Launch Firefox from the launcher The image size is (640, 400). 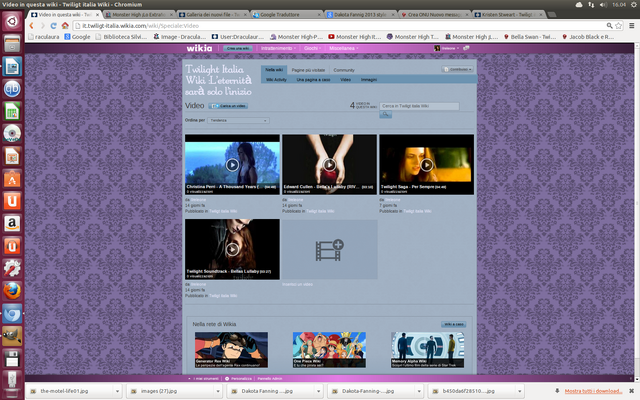[12, 291]
